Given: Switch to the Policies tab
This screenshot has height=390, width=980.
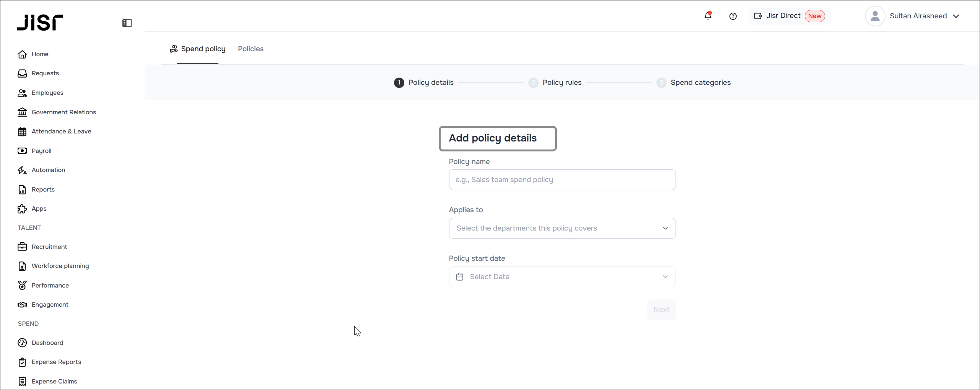Looking at the screenshot, I should point(251,49).
